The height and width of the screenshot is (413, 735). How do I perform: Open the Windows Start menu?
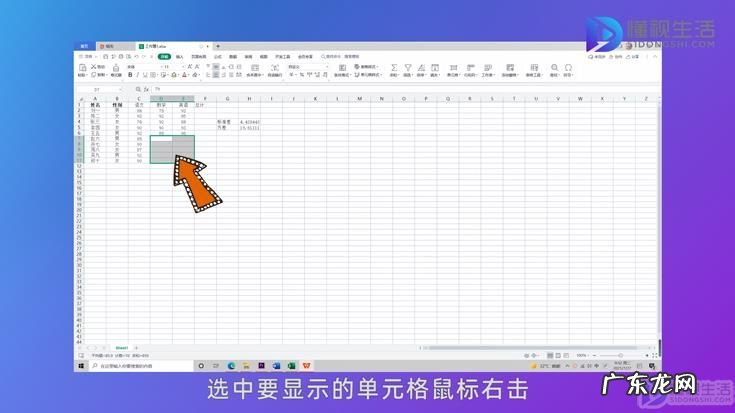pyautogui.click(x=81, y=366)
